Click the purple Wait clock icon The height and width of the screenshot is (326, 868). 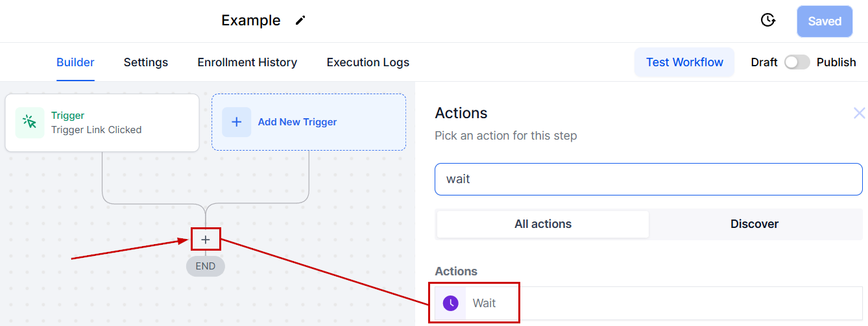pos(450,303)
